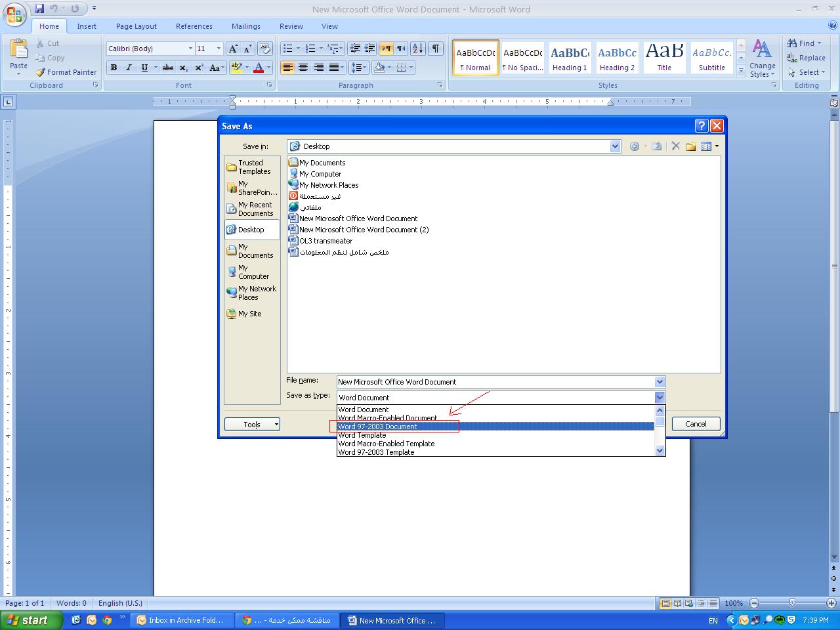840x630 pixels.
Task: Open File name history dropdown arrow
Action: (660, 382)
